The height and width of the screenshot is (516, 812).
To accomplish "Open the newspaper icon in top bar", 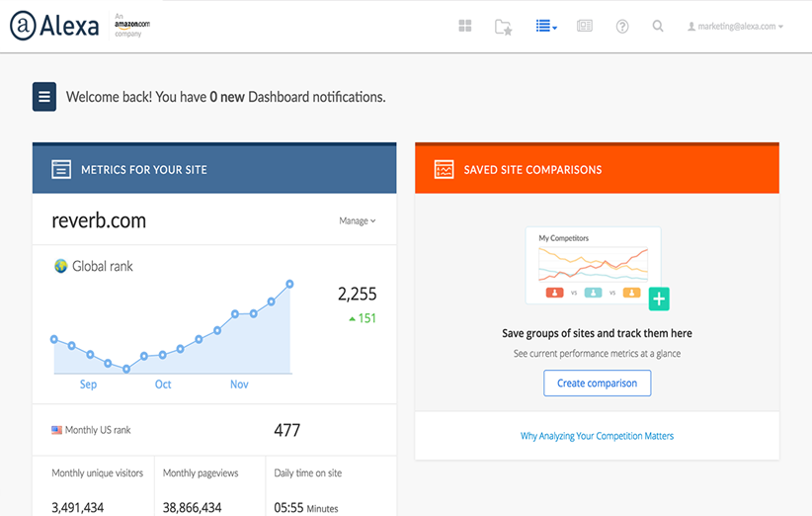I will pos(585,27).
